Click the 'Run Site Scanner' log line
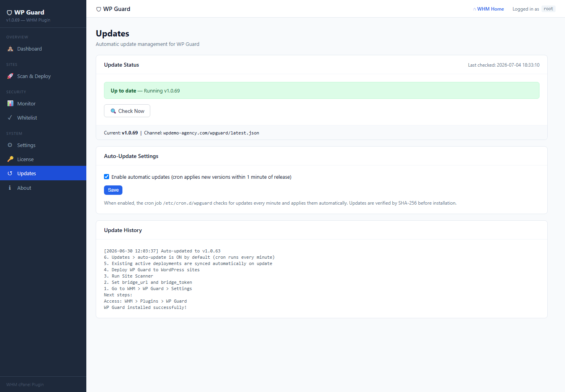Viewport: 565px width, 392px height. tap(128, 276)
